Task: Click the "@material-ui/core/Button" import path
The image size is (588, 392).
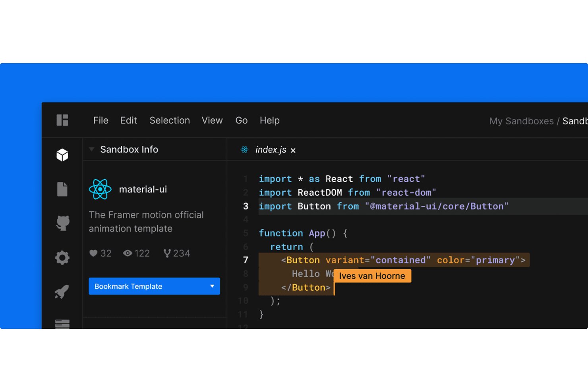Action: tap(437, 206)
